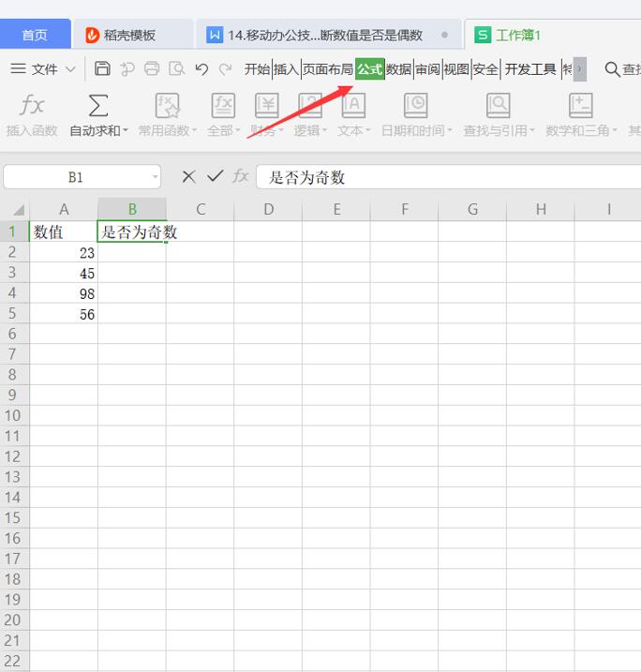641x672 pixels.
Task: Open the 逻辑 logical functions icon
Action: (310, 105)
